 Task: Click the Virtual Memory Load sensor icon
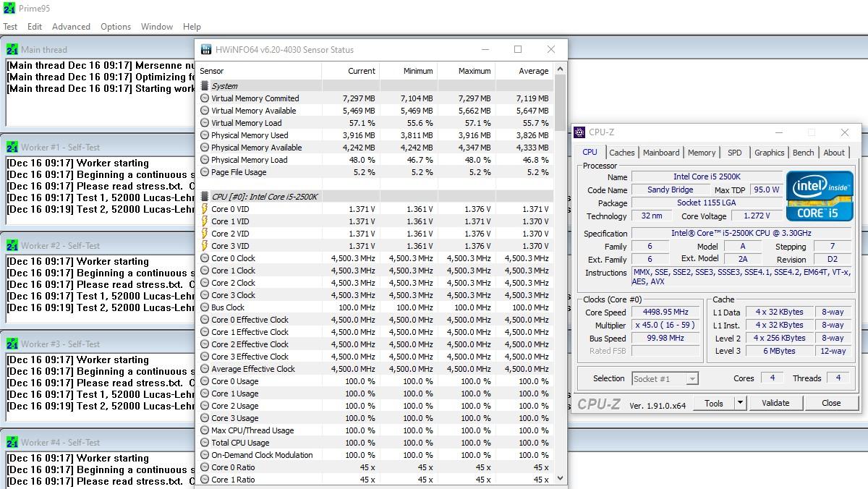tap(205, 123)
